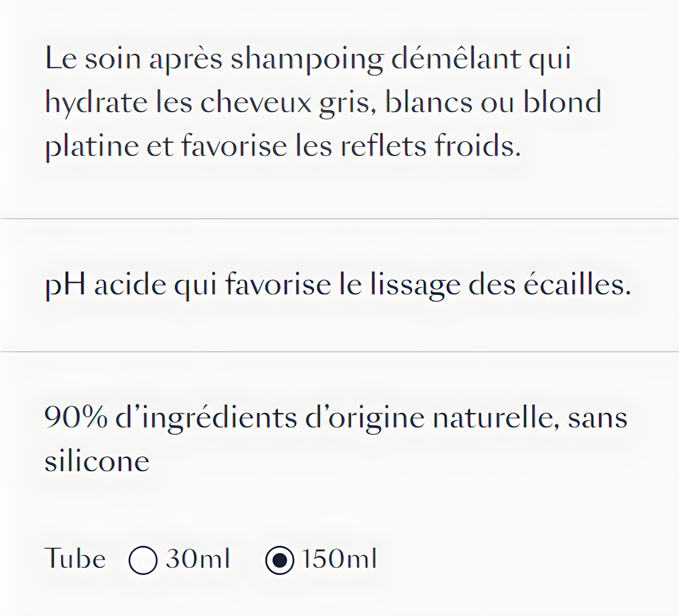Click the divider line below the pH text
679x616 pixels.
pyautogui.click(x=339, y=352)
